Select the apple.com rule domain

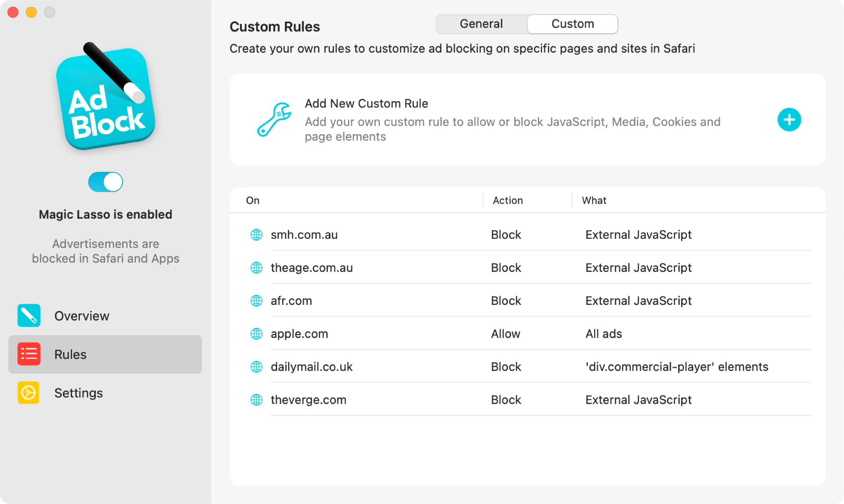click(x=299, y=334)
